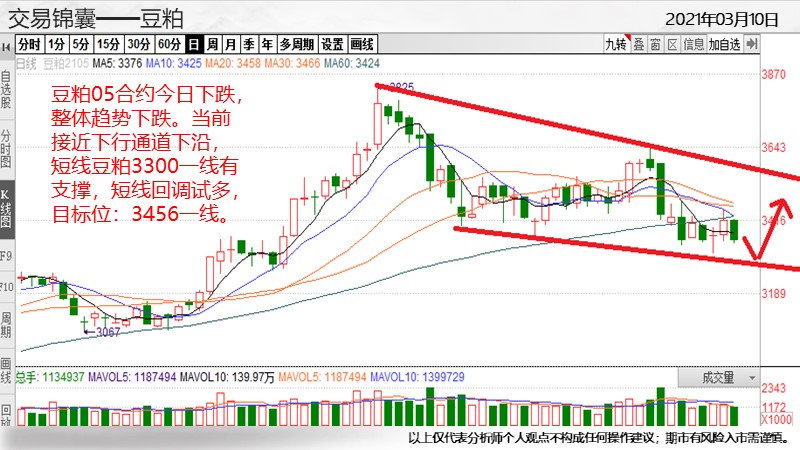Click the 加自选 button

(x=725, y=44)
